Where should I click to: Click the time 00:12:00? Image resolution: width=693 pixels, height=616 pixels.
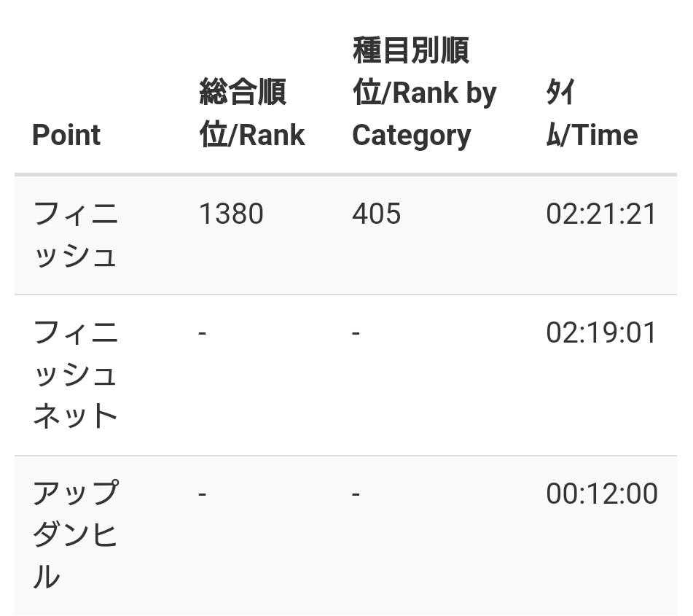601,494
